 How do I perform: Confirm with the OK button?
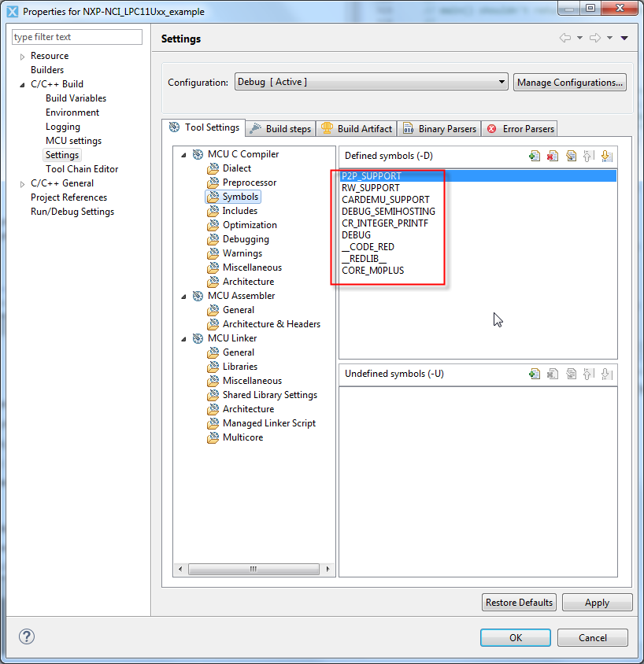516,637
